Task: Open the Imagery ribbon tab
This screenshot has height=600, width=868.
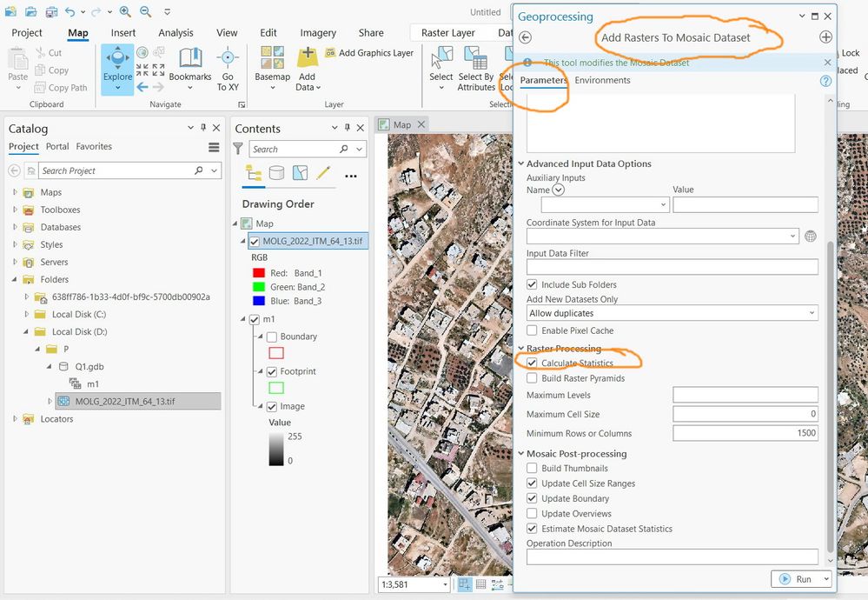Action: click(x=318, y=33)
